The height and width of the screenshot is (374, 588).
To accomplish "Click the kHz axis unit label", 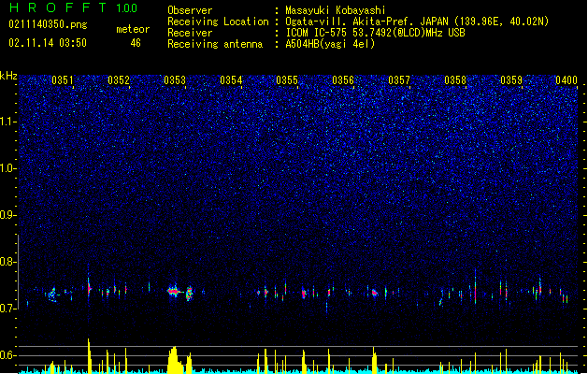I will (8, 76).
